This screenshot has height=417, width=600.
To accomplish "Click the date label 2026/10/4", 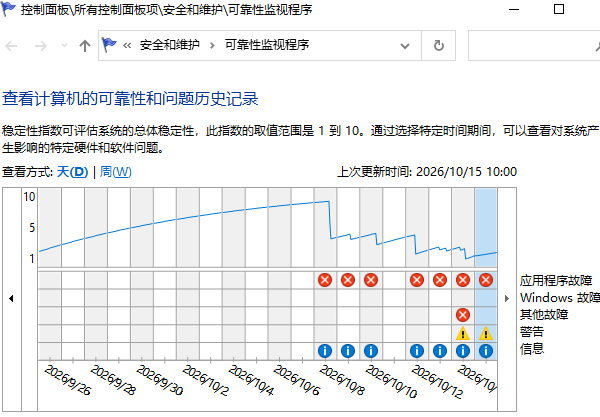I will 251,380.
